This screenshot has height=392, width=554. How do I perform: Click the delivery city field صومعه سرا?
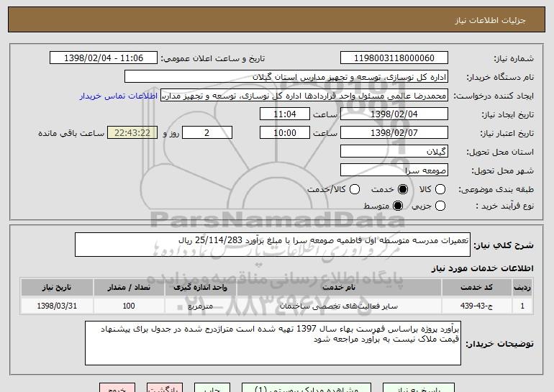394,170
